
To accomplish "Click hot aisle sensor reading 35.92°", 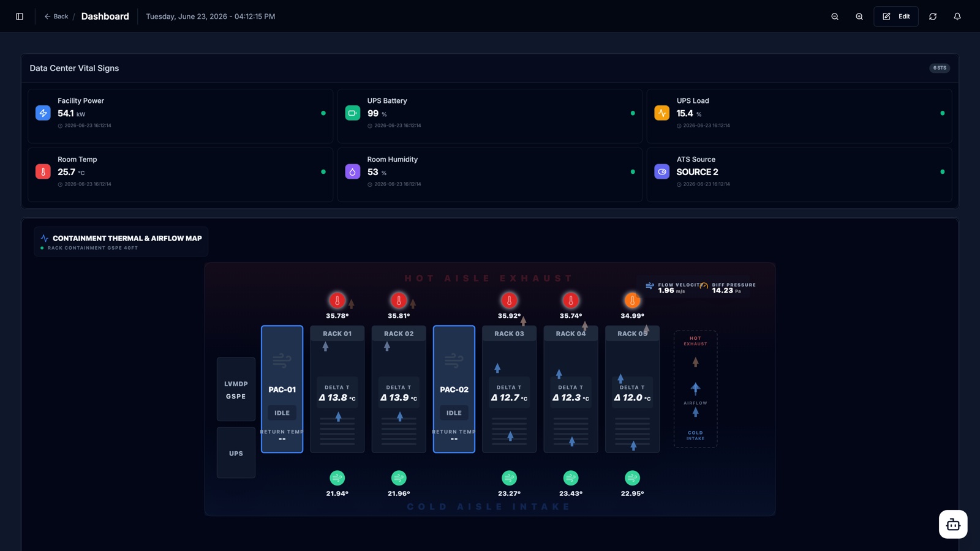I will click(x=510, y=316).
